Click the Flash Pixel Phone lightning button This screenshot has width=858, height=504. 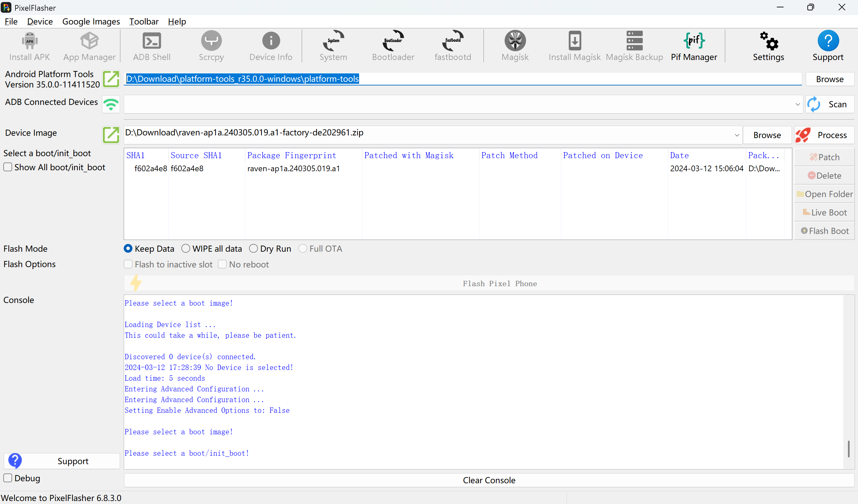click(489, 283)
